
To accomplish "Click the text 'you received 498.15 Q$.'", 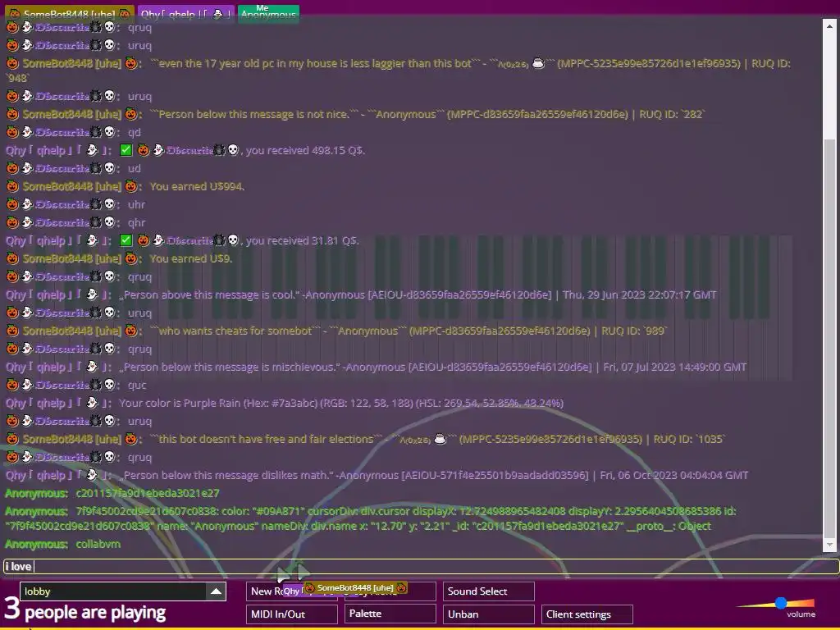I will (305, 151).
